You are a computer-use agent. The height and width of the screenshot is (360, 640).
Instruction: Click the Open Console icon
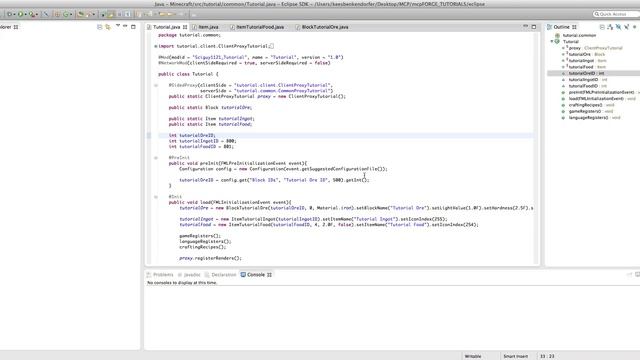[x=637, y=274]
